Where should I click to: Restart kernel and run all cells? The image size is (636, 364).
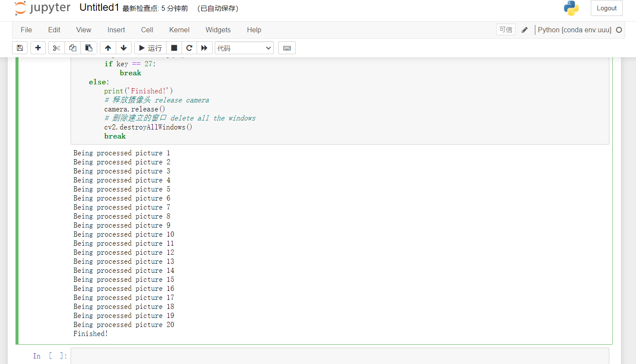point(204,48)
